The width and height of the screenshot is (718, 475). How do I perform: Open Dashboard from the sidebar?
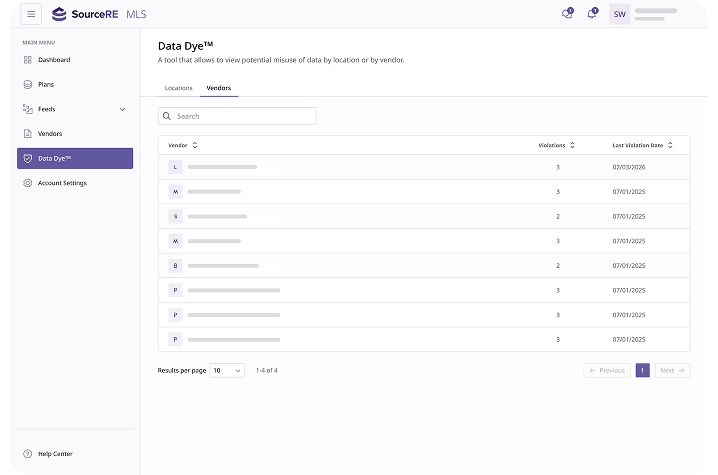click(x=54, y=60)
